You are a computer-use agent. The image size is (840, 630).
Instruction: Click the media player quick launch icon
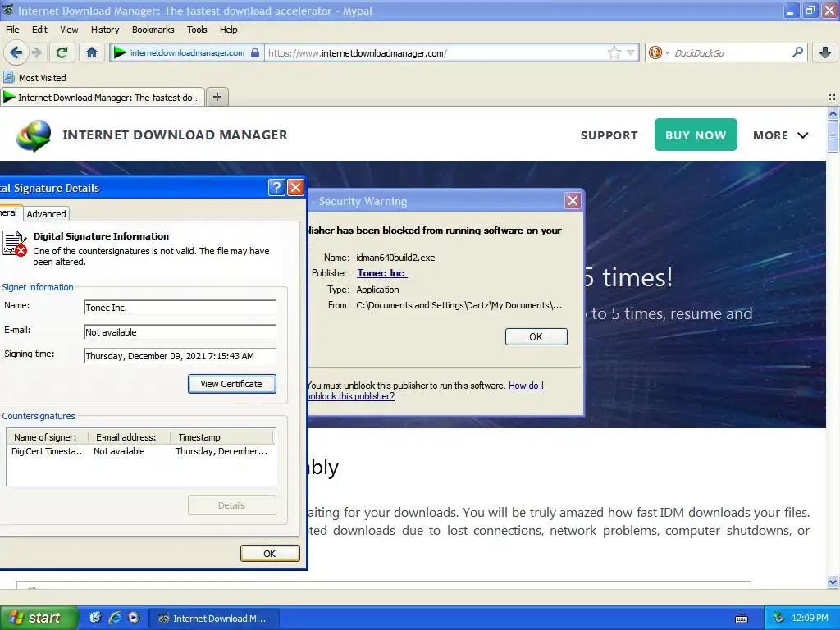(x=134, y=618)
